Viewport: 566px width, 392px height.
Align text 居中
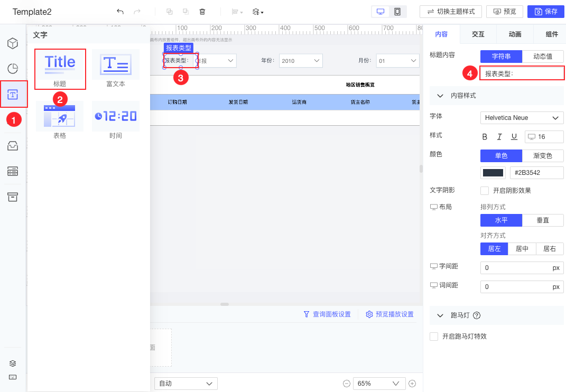point(522,249)
